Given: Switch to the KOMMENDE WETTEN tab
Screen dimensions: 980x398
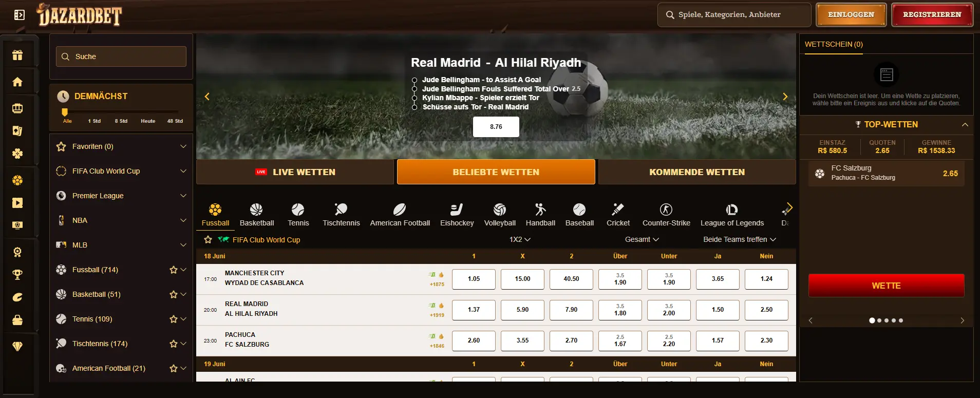Looking at the screenshot, I should [697, 172].
